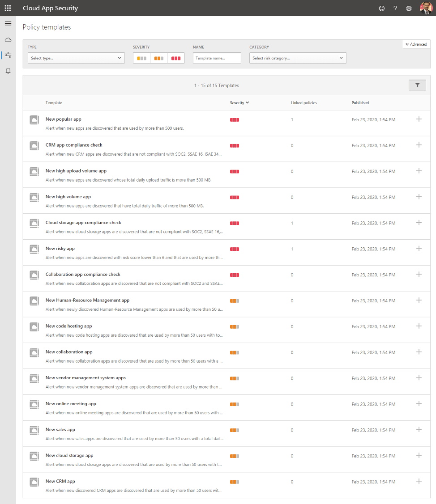Open the New online meeting app template
Image resolution: width=436 pixels, height=504 pixels.
(71, 404)
